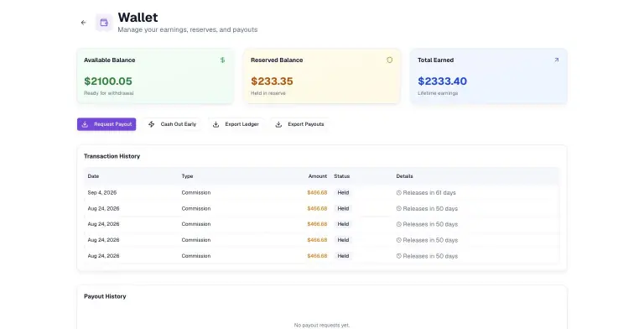The height and width of the screenshot is (329, 644).
Task: Click the Transaction History heading
Action: click(x=112, y=156)
